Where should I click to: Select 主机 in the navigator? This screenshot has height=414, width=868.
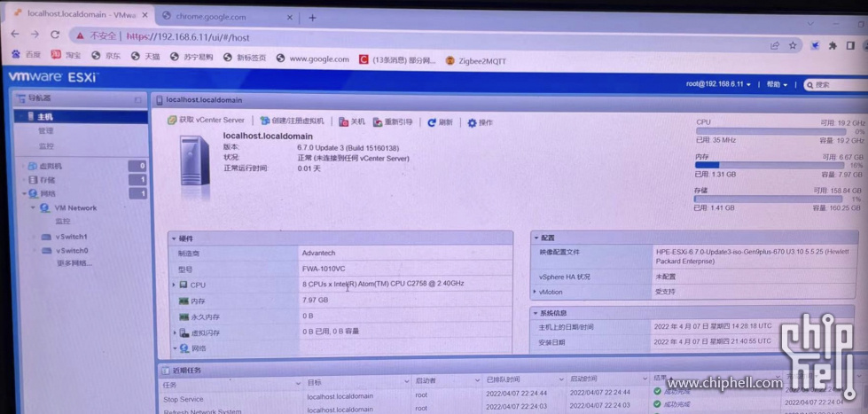tap(81, 117)
